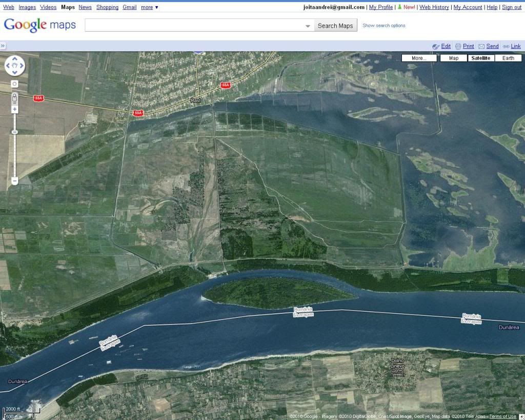Pan the map north with the up arrow
The height and width of the screenshot is (420, 525).
pos(15,59)
